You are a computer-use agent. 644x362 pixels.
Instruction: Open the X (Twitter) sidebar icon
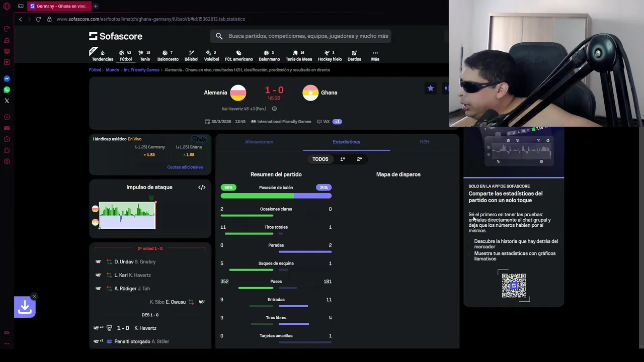pyautogui.click(x=7, y=101)
